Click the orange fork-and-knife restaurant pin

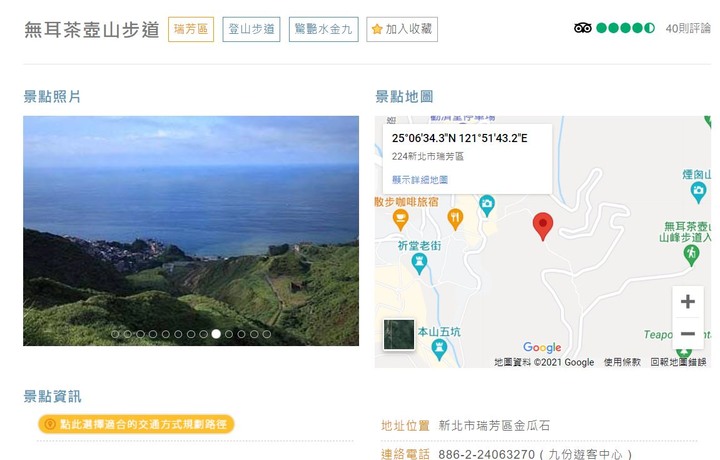(x=455, y=219)
